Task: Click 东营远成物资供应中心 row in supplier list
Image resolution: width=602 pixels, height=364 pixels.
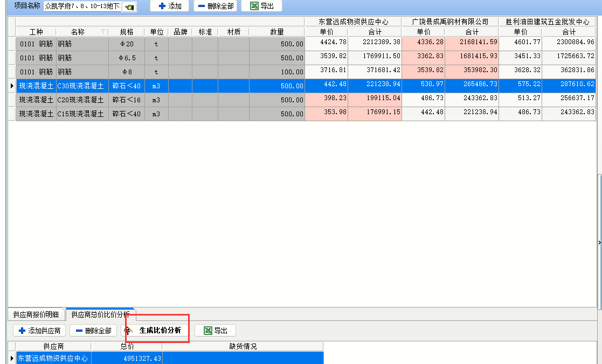Action: pos(53,358)
